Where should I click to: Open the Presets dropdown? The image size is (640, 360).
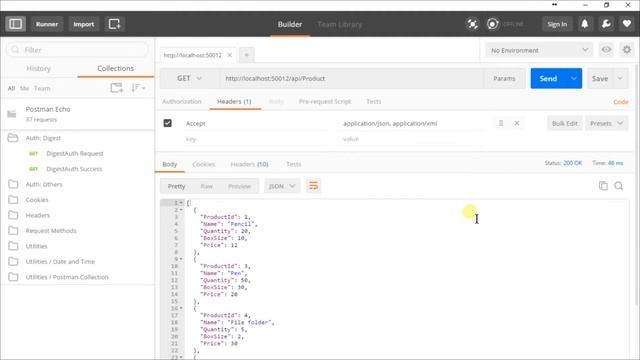(607, 123)
